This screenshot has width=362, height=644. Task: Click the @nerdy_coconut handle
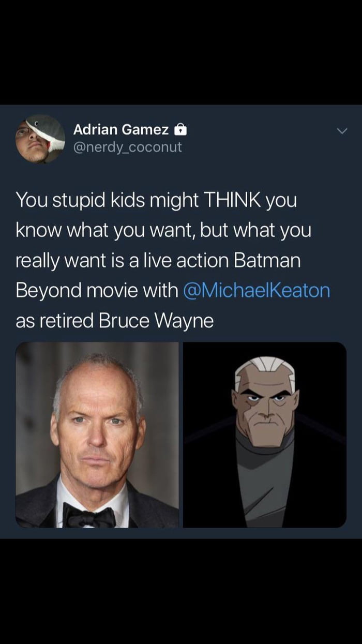pos(127,147)
